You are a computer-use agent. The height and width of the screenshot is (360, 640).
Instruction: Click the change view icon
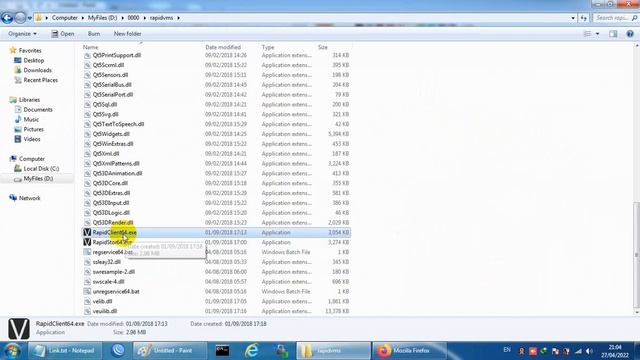click(587, 34)
